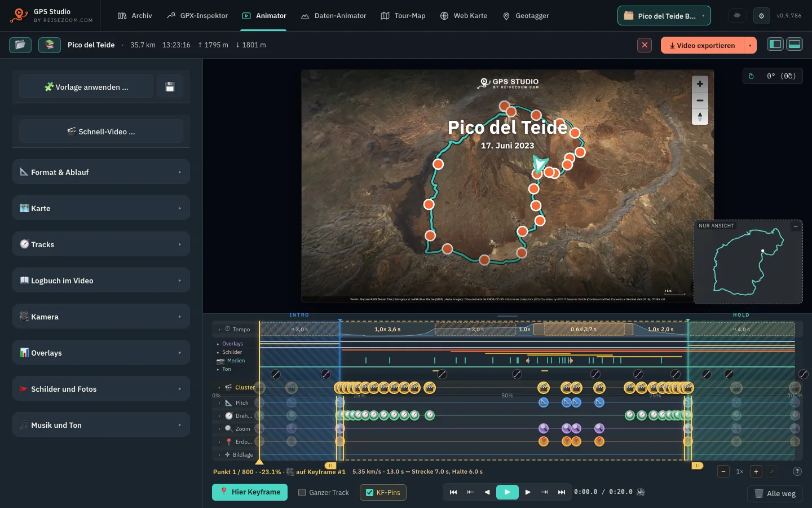Play the animation in reverse
The height and width of the screenshot is (508, 812).
point(487,492)
